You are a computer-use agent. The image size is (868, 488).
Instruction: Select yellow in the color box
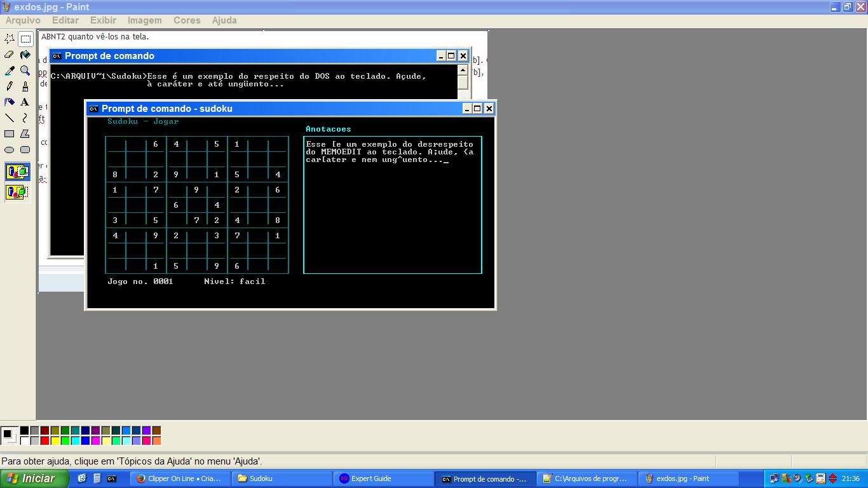click(55, 441)
